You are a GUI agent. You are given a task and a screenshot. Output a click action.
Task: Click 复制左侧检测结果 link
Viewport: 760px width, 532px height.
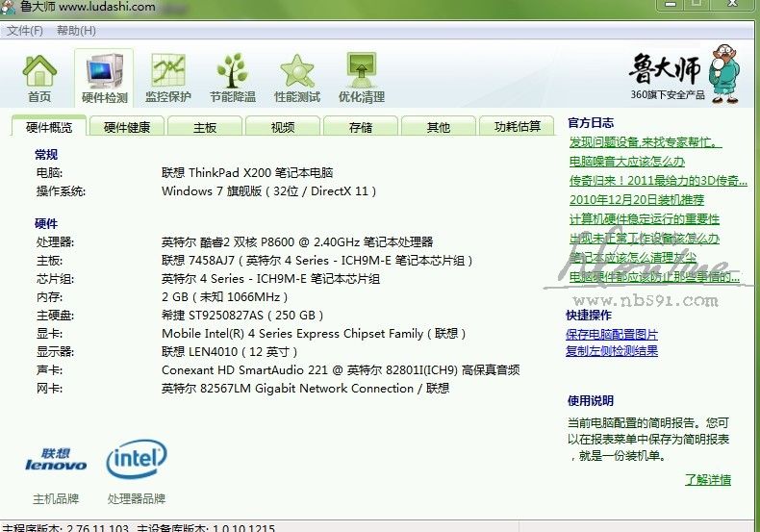pos(612,351)
